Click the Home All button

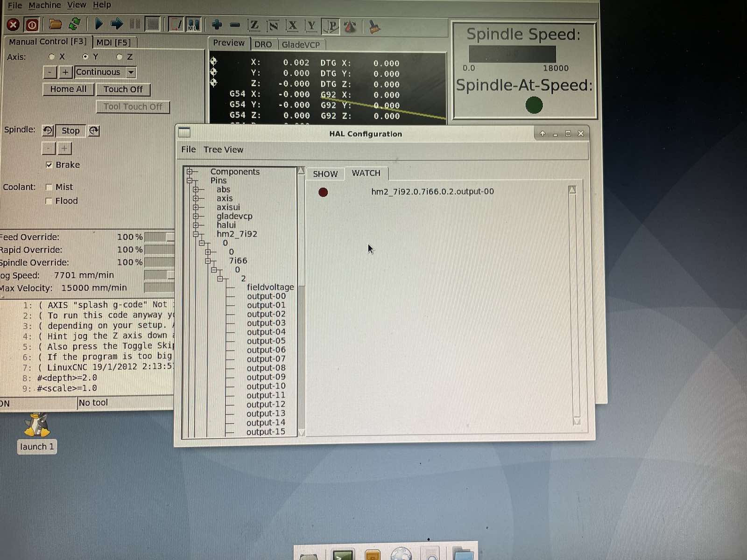click(x=68, y=89)
